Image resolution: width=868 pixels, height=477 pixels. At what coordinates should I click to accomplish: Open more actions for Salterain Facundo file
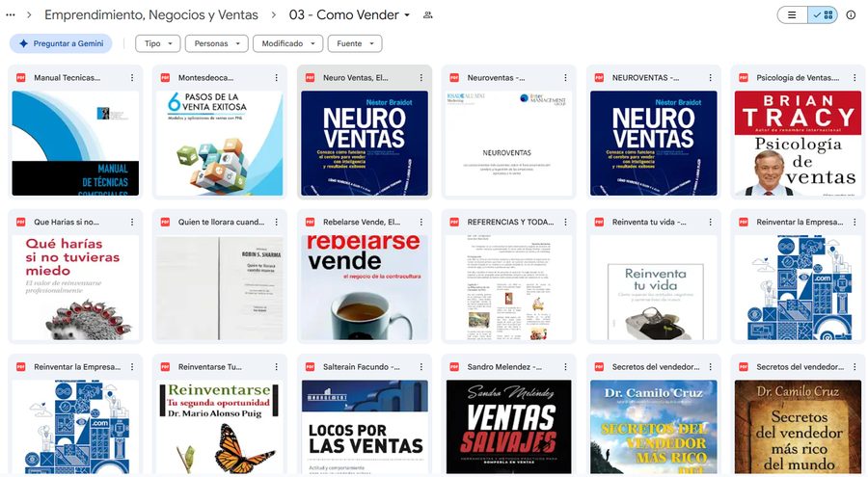421,367
